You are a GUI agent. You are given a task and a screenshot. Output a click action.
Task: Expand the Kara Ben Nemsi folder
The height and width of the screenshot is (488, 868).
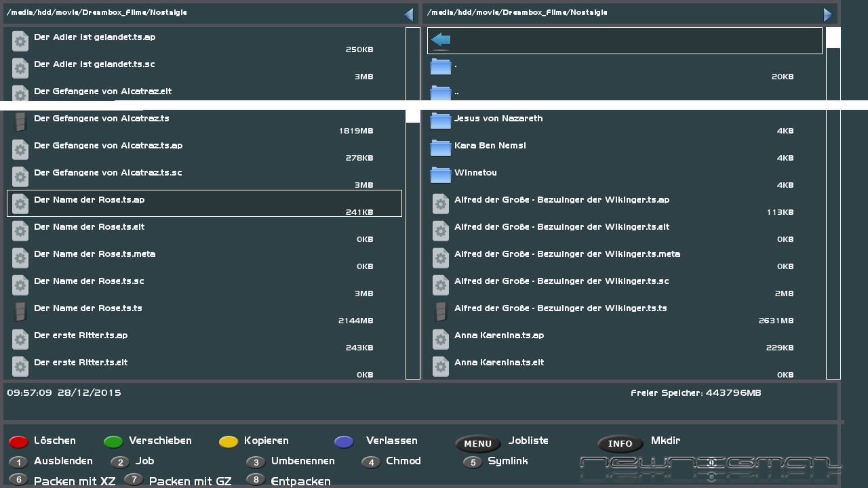[x=490, y=146]
